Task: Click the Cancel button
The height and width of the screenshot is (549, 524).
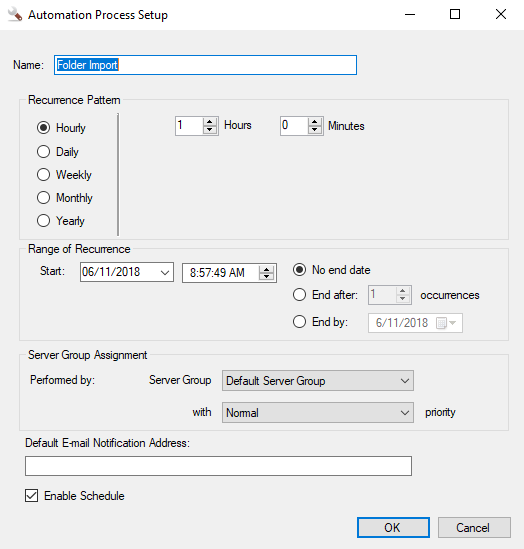Action: [474, 528]
